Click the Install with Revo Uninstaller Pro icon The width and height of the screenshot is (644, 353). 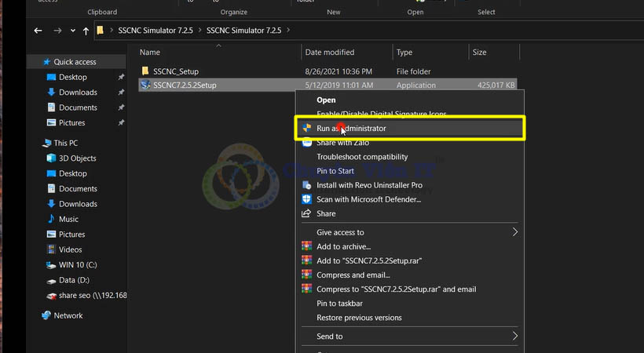coord(306,185)
